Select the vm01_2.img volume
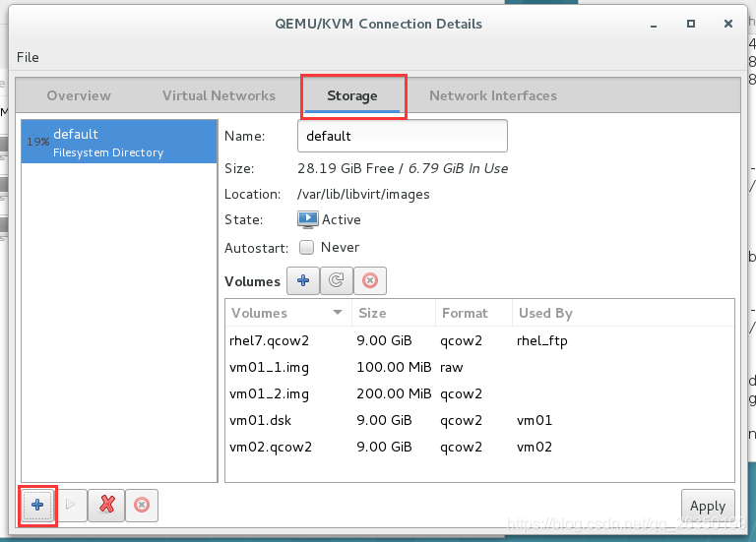This screenshot has width=756, height=542. coord(479,393)
